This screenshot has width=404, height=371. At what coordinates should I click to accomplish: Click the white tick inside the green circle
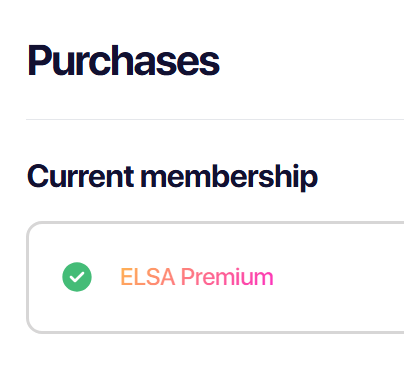pos(77,277)
